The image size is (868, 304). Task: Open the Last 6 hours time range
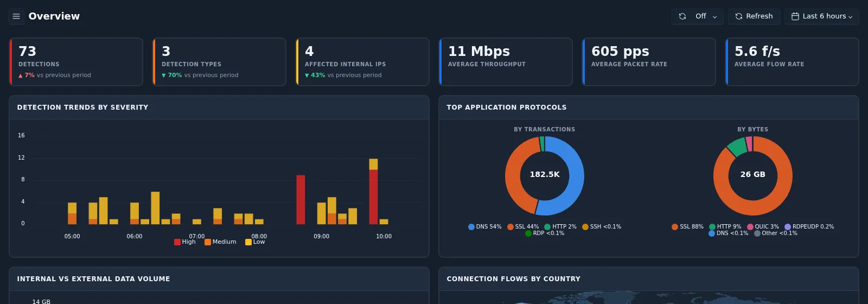[x=821, y=16]
